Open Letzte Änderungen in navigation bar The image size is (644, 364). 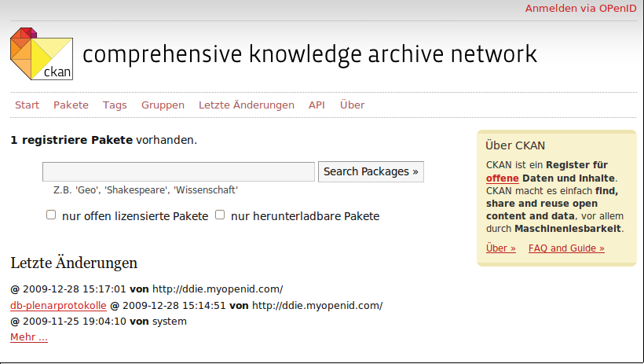click(247, 105)
